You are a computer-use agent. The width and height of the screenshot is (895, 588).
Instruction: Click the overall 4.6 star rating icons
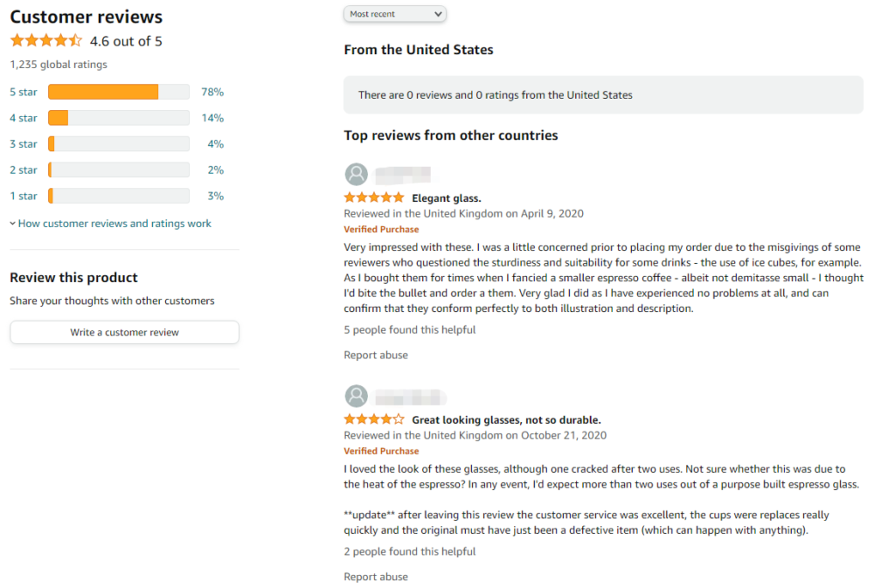coord(46,40)
